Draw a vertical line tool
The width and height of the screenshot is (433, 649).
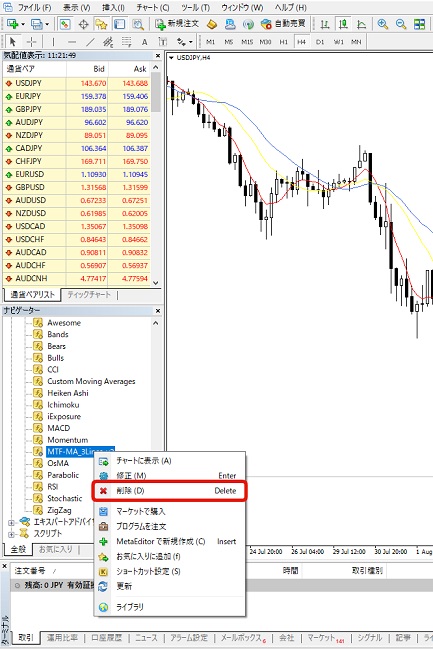[53, 42]
